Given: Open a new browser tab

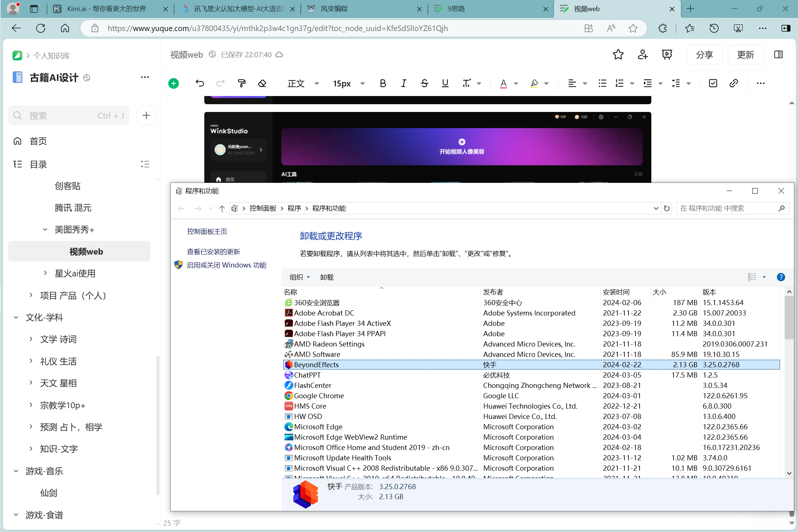Looking at the screenshot, I should 690,9.
